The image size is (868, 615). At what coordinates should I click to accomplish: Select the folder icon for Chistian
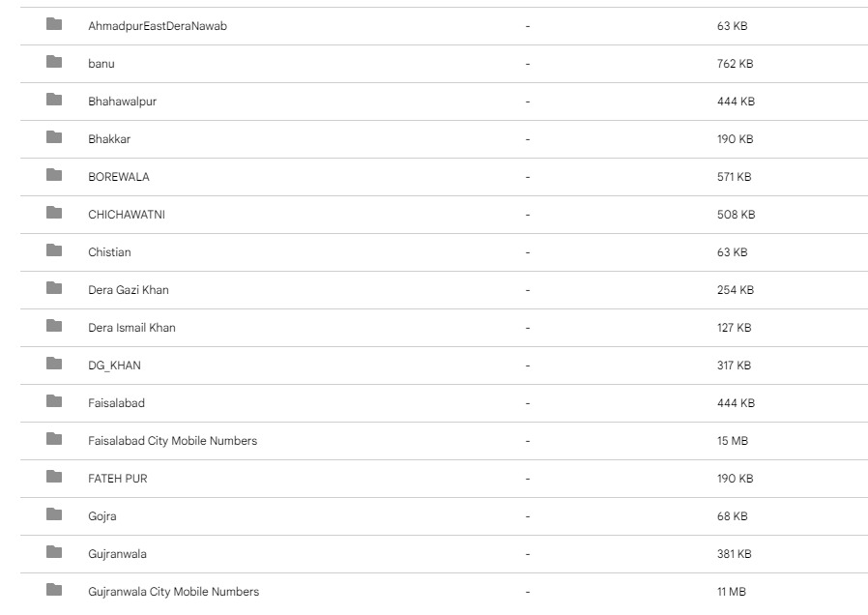54,250
